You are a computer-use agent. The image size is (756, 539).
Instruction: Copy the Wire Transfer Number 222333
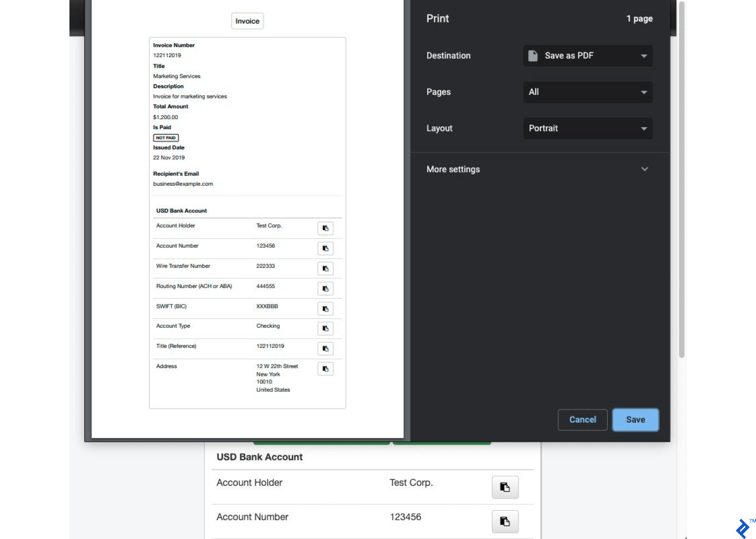coord(325,268)
